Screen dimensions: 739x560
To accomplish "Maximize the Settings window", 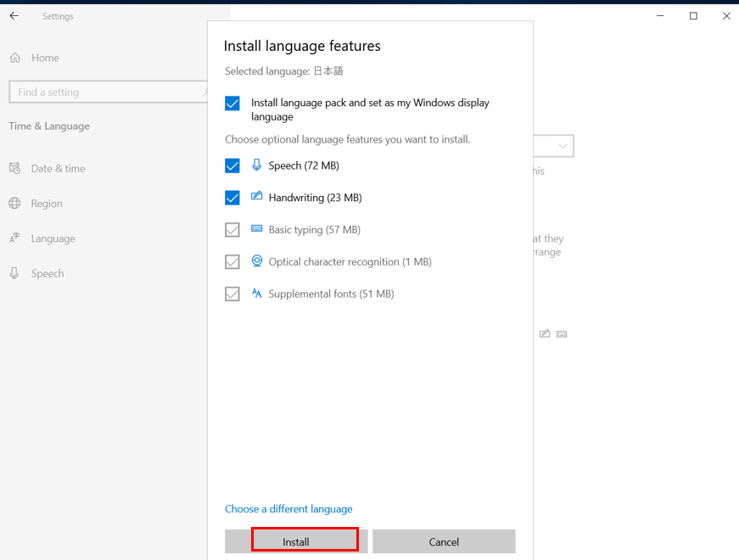I will 693,16.
